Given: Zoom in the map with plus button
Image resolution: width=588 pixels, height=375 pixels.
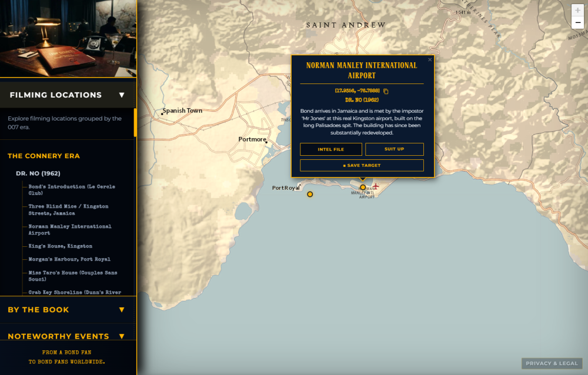Looking at the screenshot, I should click(x=577, y=11).
